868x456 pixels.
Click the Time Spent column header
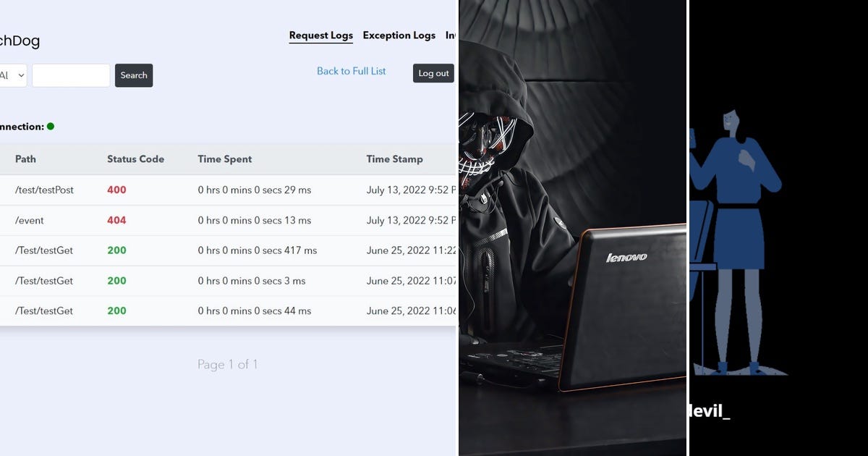point(225,159)
